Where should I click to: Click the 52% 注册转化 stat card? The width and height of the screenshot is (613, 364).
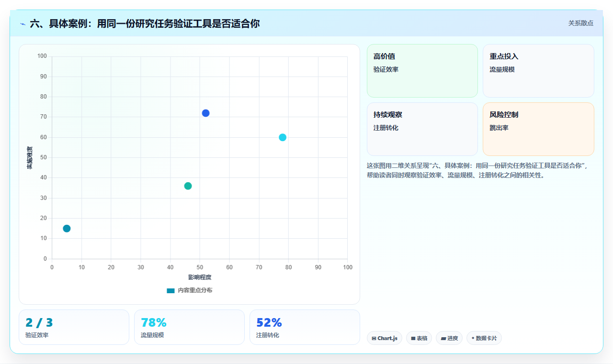point(305,327)
